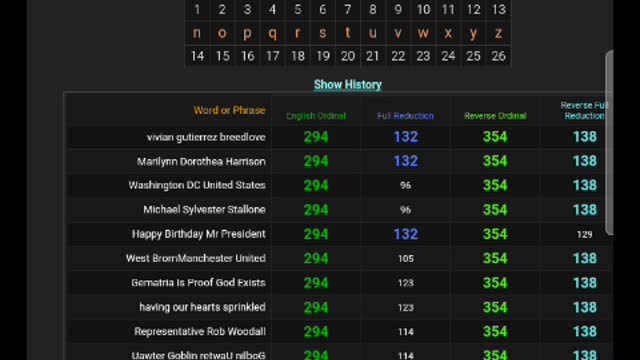The width and height of the screenshot is (640, 360).
Task: Click 105 in the West BromManchester United row
Action: [x=406, y=258]
